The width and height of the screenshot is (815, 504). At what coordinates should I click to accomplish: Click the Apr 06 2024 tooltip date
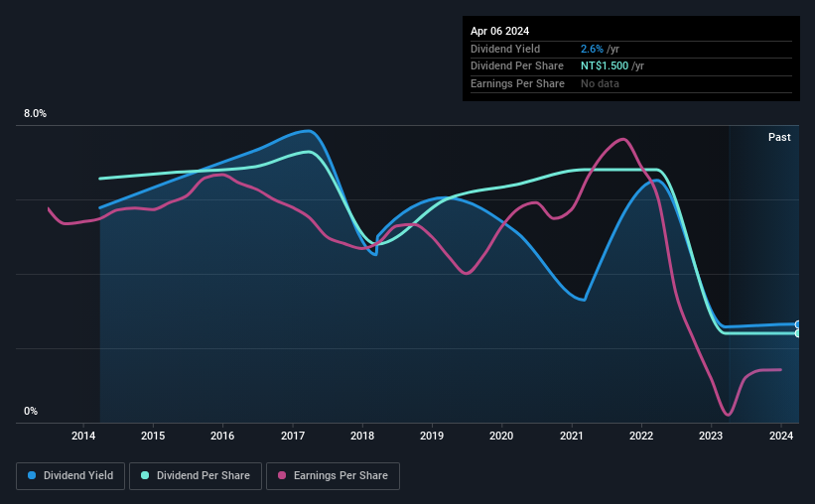(x=499, y=31)
